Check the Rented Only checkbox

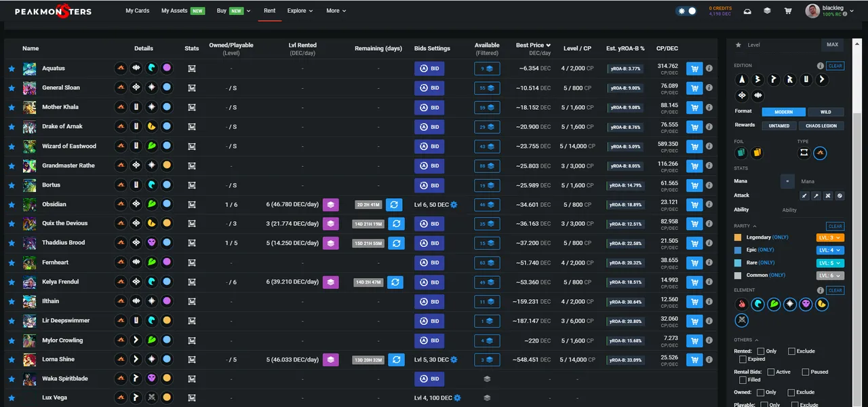[x=760, y=351]
